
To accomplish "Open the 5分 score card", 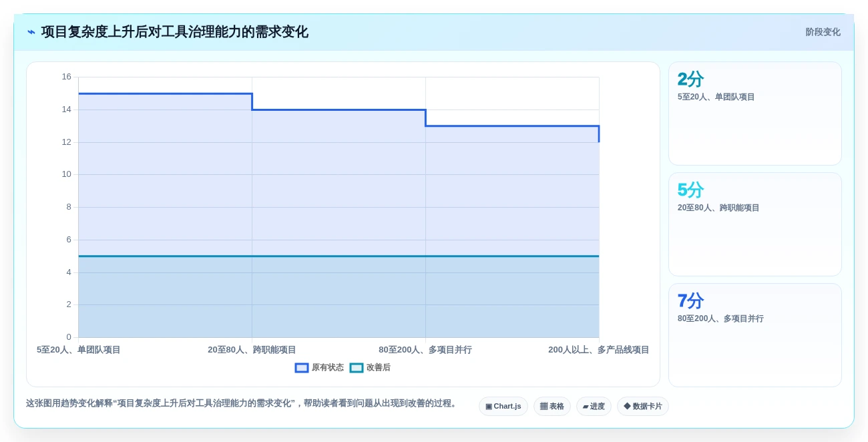I will [755, 224].
